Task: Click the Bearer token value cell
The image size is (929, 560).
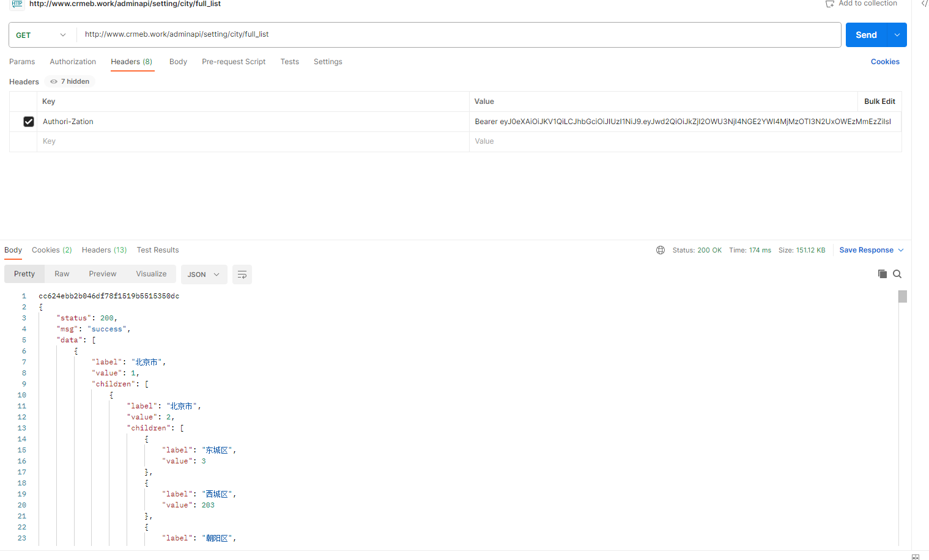Action: pos(685,122)
